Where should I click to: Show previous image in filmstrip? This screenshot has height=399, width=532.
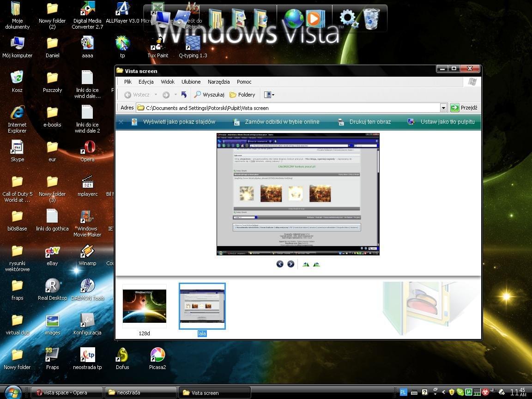click(280, 264)
